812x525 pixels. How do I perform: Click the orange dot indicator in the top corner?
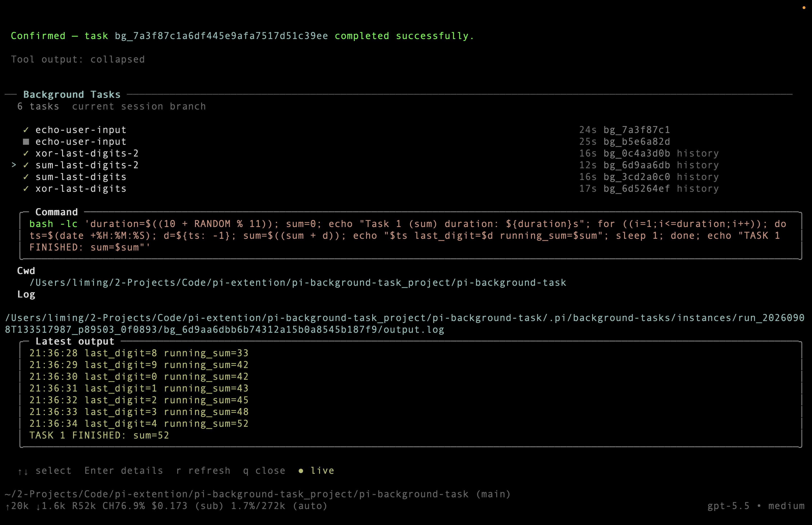(x=804, y=8)
